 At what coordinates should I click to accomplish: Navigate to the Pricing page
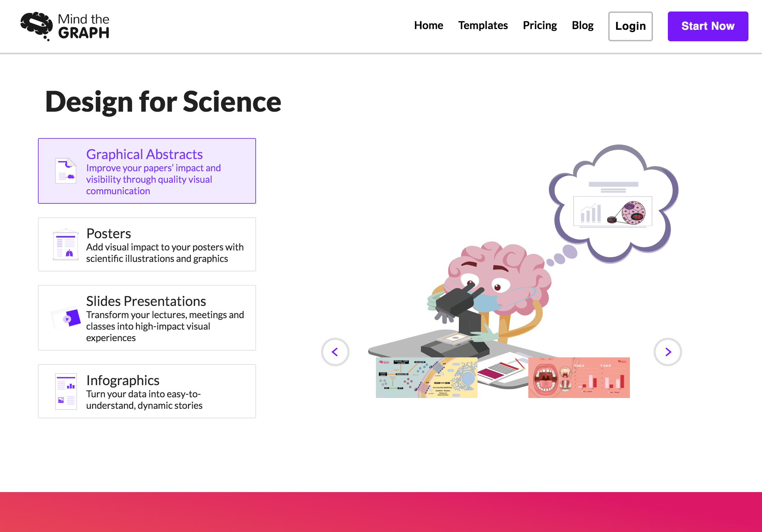[540, 25]
